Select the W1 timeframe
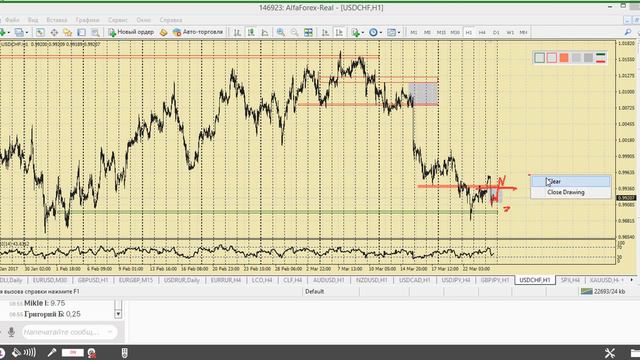Image resolution: width=640 pixels, height=360 pixels. (510, 32)
